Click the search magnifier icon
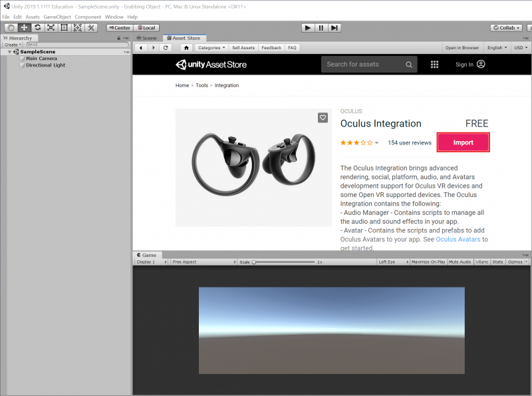532x396 pixels. [409, 65]
